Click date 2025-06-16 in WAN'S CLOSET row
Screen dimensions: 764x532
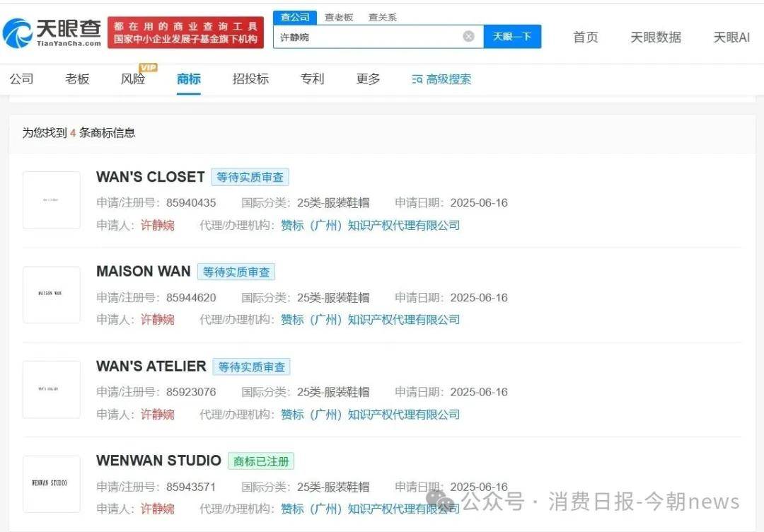coord(479,202)
